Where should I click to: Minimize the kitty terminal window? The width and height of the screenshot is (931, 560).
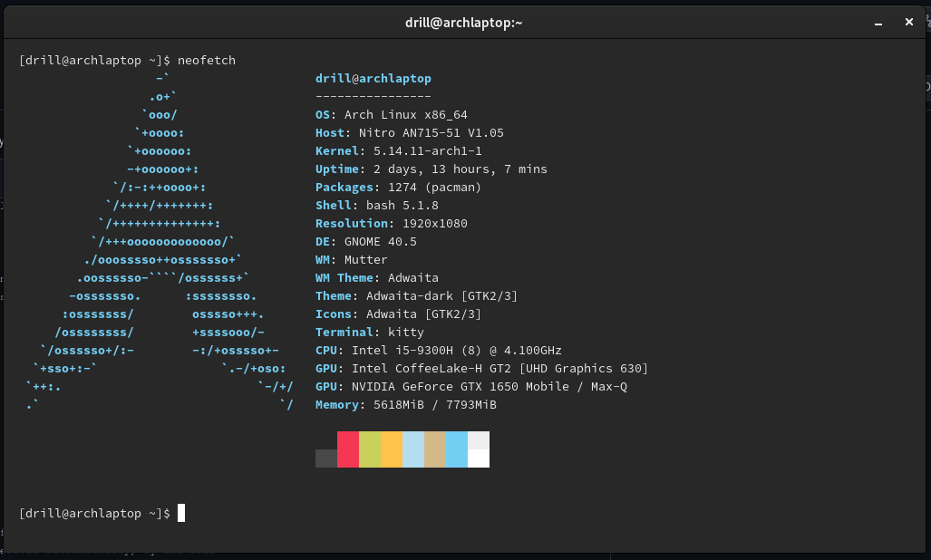click(878, 23)
